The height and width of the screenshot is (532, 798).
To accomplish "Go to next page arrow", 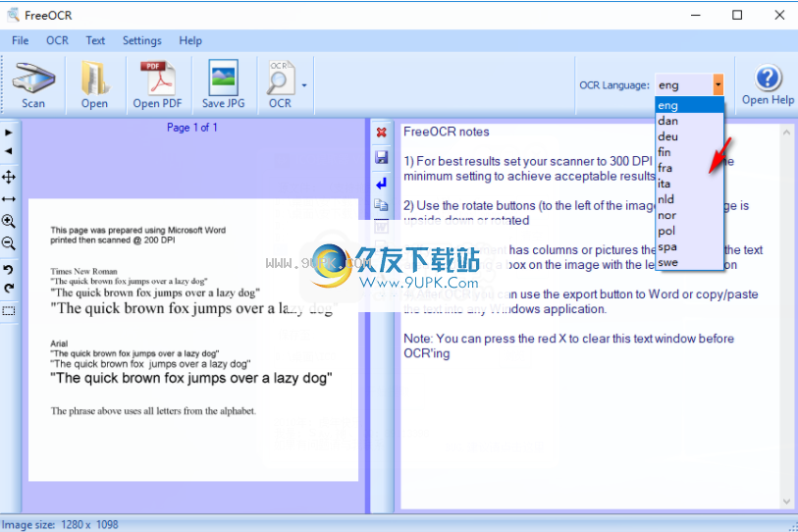I will [9, 133].
